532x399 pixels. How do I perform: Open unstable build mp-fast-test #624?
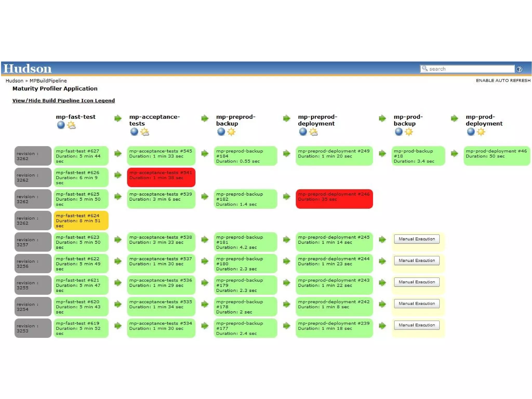81,220
